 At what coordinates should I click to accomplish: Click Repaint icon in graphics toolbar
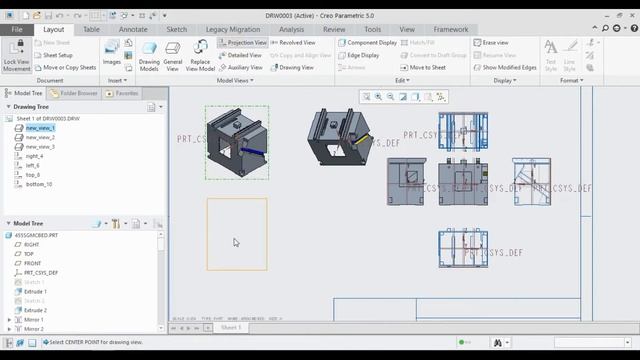pyautogui.click(x=403, y=97)
